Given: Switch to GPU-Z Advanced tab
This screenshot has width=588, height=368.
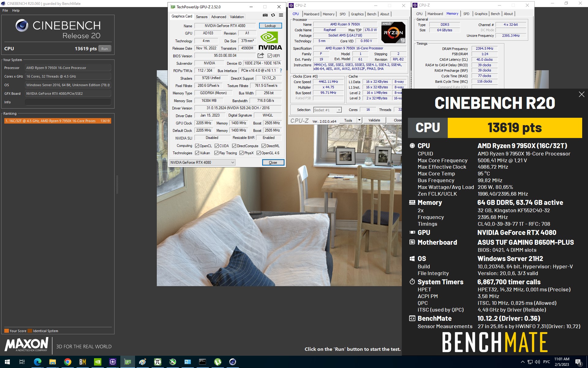Looking at the screenshot, I should 219,17.
